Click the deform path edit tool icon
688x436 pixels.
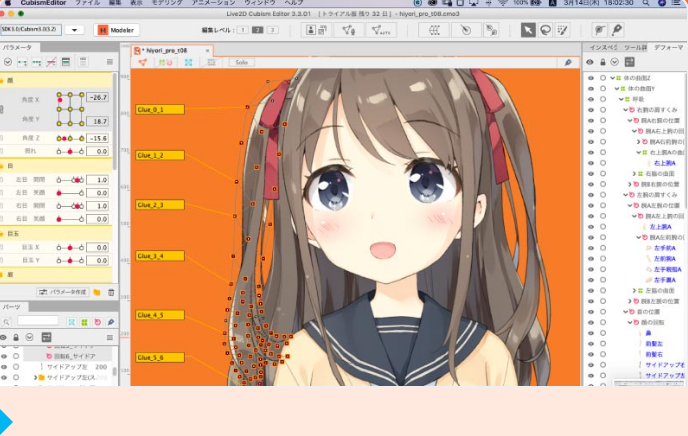coord(599,30)
